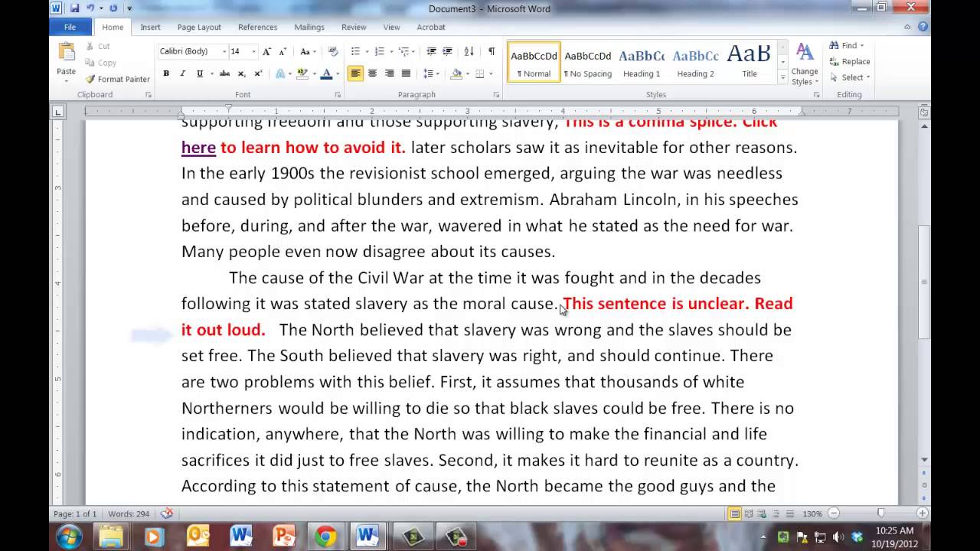Click the Grow Font icon
The height and width of the screenshot is (551, 980).
click(x=266, y=51)
